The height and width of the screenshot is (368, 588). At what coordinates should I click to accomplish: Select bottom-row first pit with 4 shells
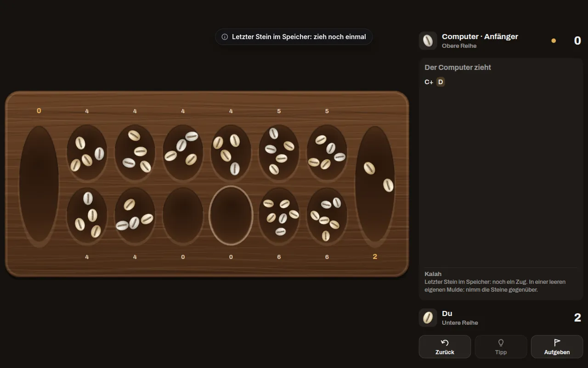87,215
